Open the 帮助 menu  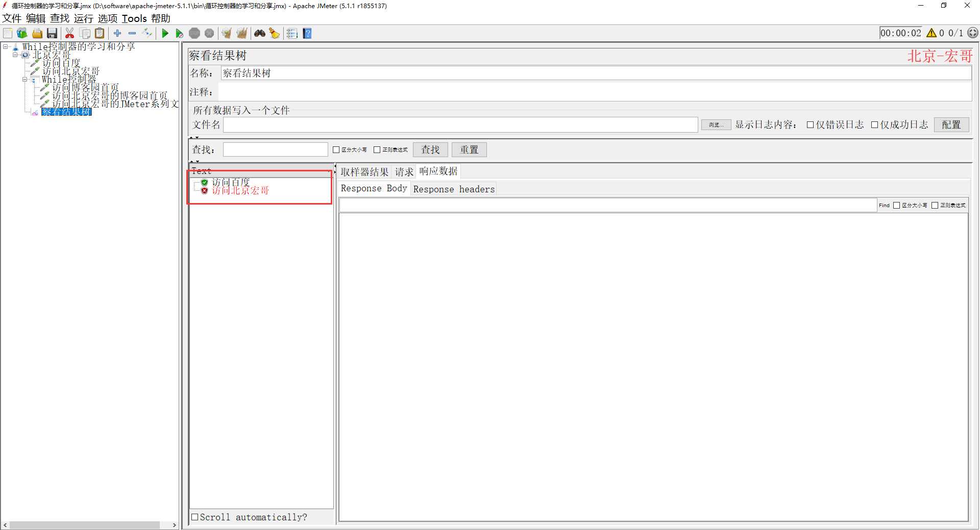[x=161, y=18]
